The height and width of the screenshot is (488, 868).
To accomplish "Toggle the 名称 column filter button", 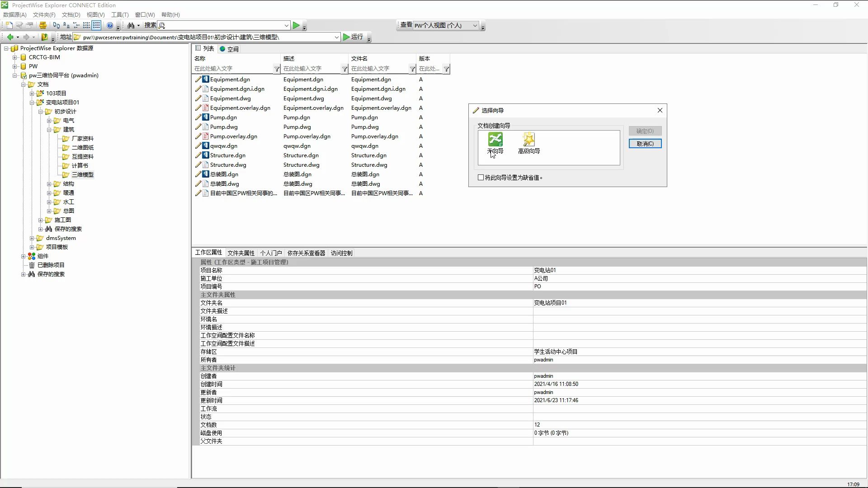I will click(277, 69).
